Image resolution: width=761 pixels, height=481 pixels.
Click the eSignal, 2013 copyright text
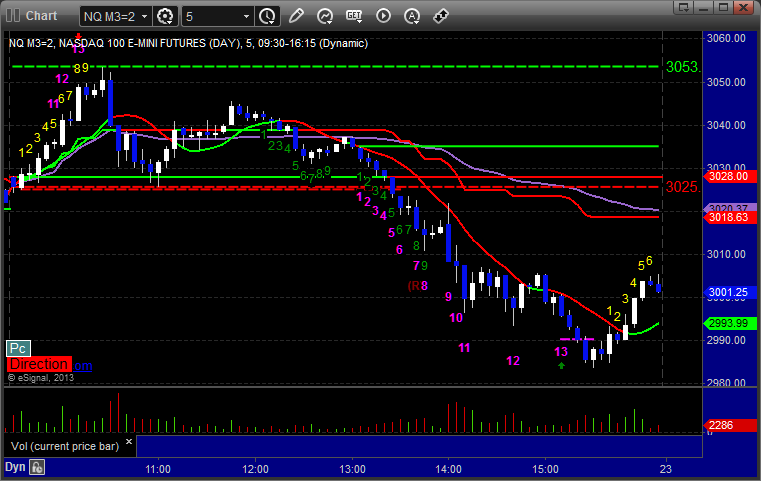click(41, 378)
